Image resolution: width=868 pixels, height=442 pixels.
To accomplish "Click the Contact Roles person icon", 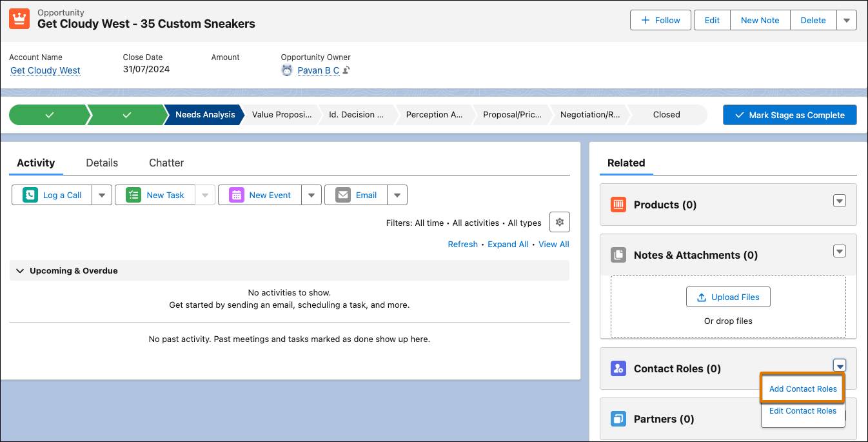I will [618, 368].
